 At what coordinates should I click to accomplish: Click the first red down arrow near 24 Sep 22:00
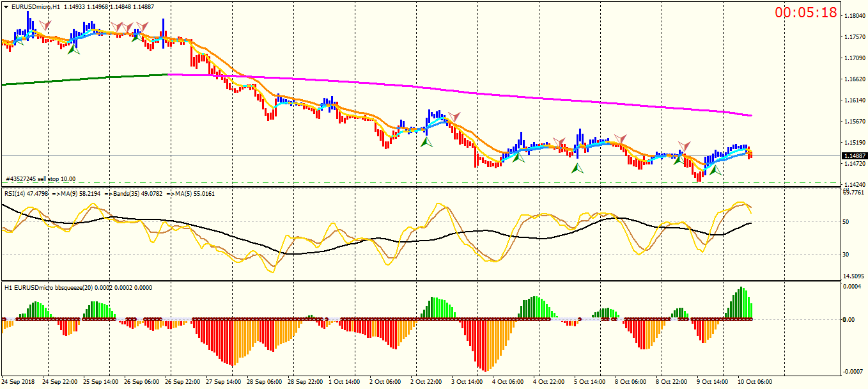click(45, 26)
